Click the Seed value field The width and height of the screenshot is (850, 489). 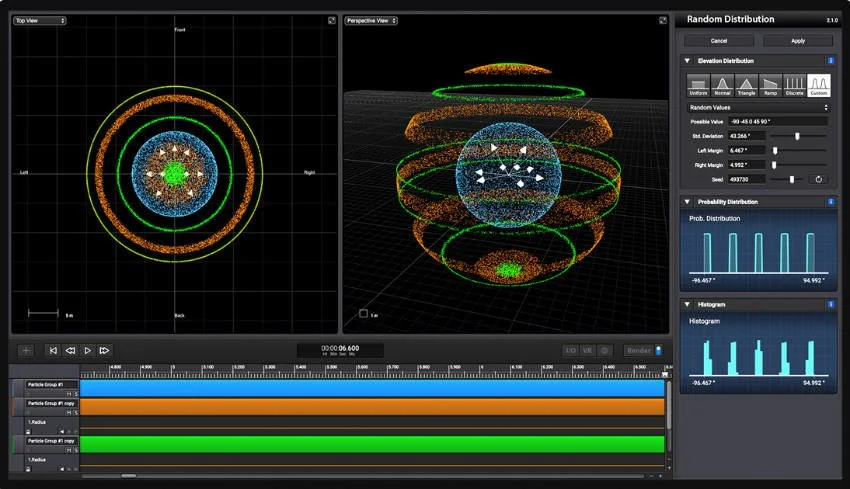[x=747, y=179]
